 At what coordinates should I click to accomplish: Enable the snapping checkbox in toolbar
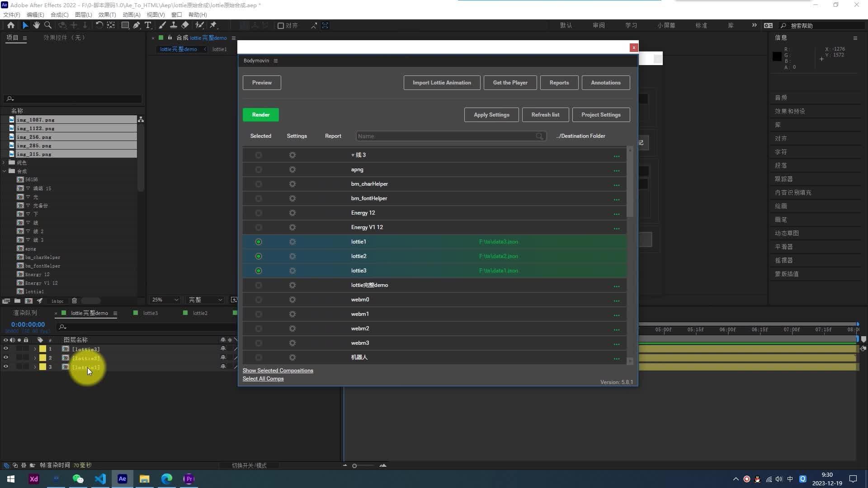(281, 26)
